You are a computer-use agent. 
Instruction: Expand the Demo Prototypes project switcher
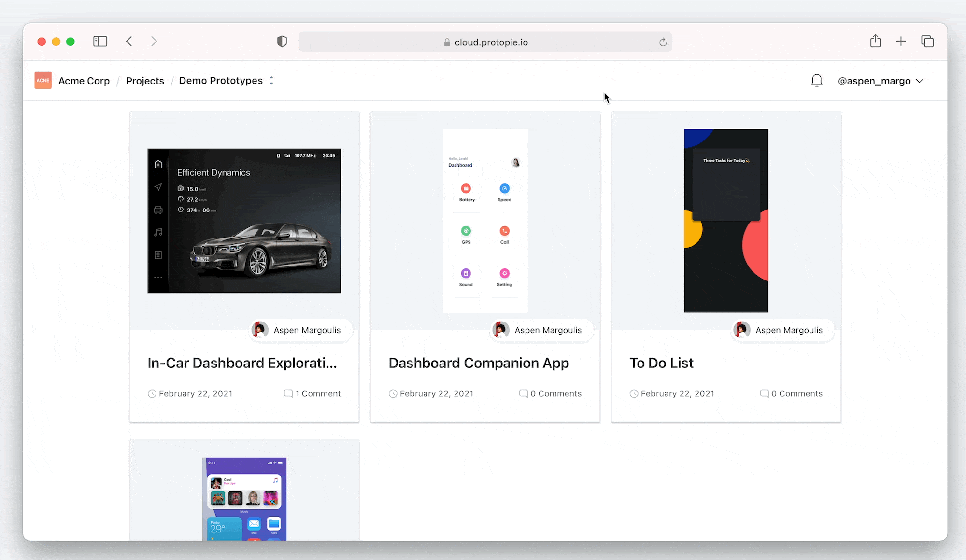point(271,81)
